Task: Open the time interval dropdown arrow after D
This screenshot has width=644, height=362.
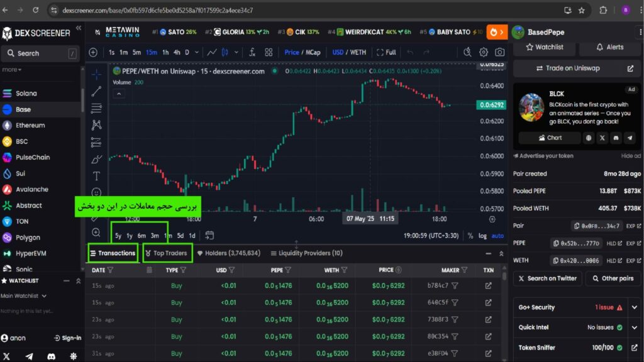Action: (x=197, y=53)
